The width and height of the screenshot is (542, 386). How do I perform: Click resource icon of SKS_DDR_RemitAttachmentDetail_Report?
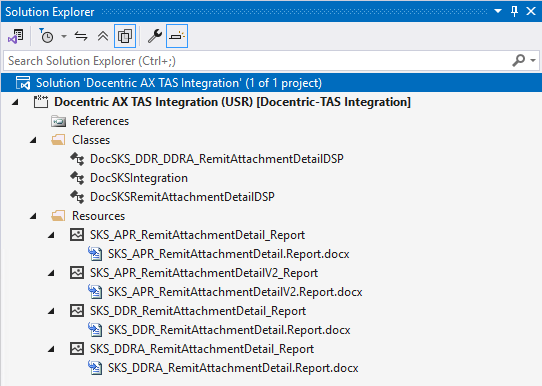click(x=77, y=311)
